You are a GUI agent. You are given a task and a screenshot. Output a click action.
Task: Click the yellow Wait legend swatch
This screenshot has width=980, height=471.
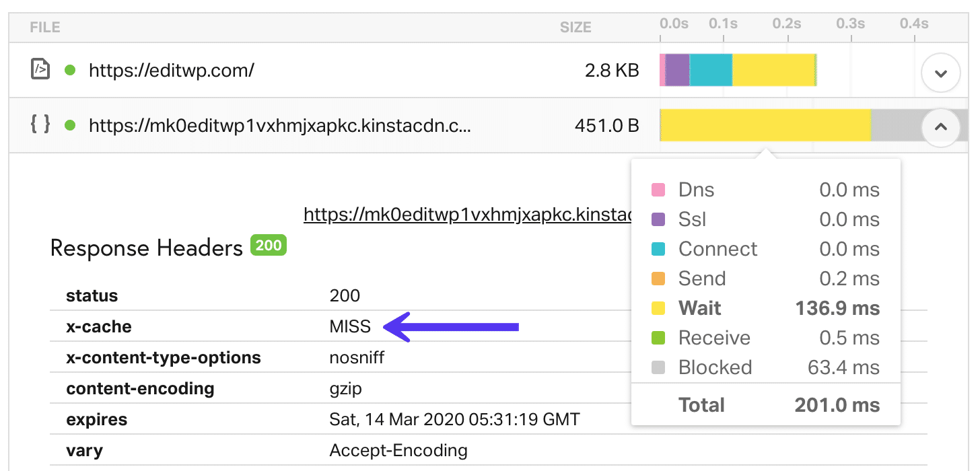(659, 308)
